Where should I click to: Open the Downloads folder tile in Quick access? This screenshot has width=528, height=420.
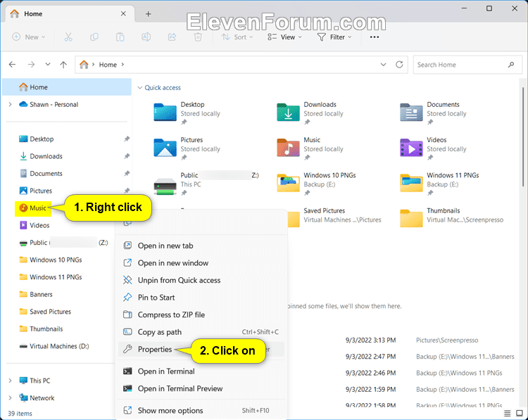tap(310, 113)
